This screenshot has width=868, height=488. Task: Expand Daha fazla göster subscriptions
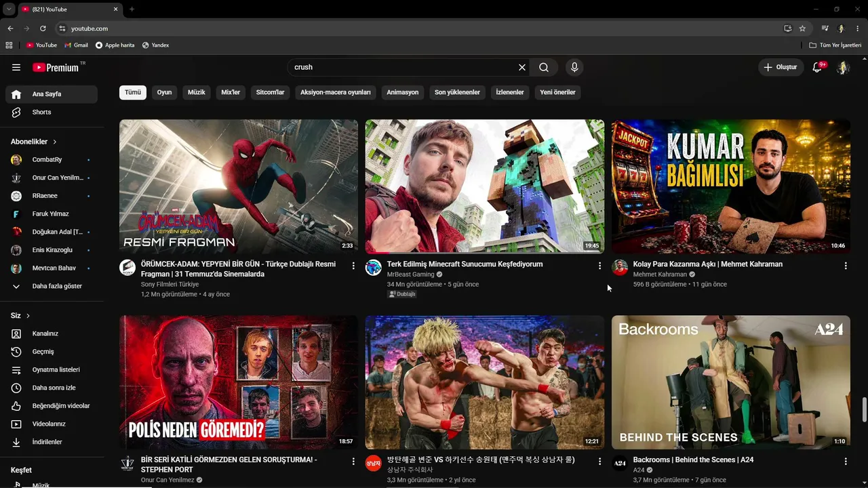(52, 286)
